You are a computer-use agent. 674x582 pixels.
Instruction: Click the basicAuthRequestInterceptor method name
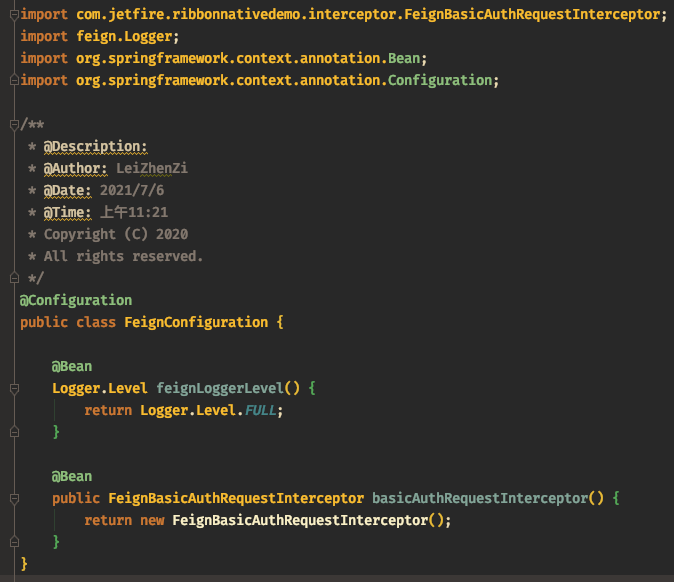480,499
